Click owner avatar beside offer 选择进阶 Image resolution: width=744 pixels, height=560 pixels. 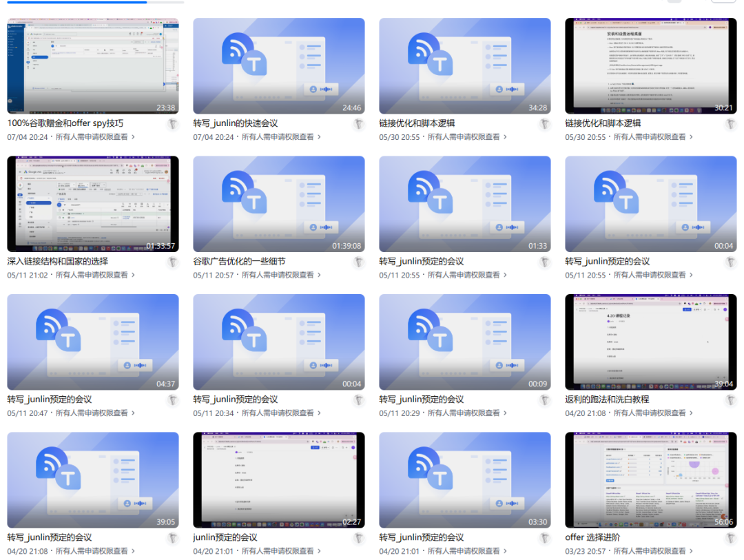[x=731, y=539]
